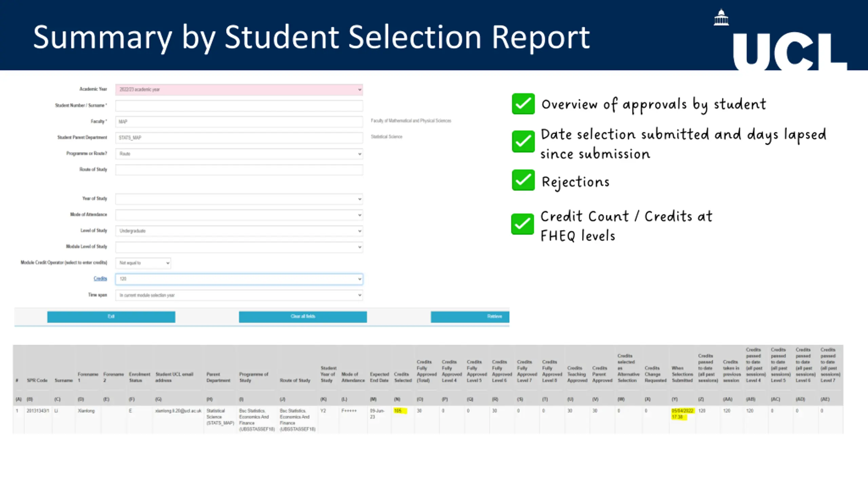Expand the Year of Study dropdown
Image resolution: width=868 pixels, height=488 pixels.
coord(239,199)
